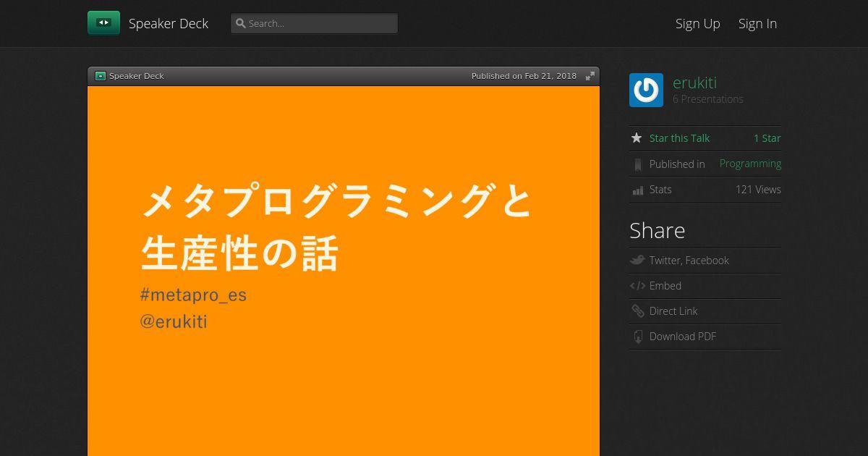
Task: Click the paperclip Direct Link icon
Action: point(637,311)
